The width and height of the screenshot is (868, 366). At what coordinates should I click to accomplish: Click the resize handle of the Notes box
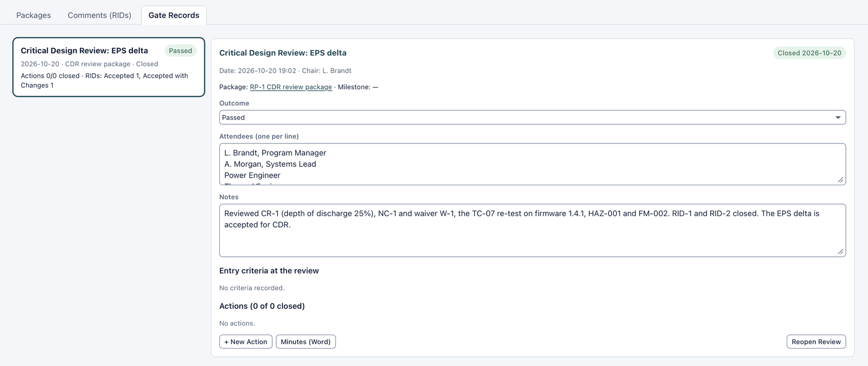pyautogui.click(x=840, y=251)
